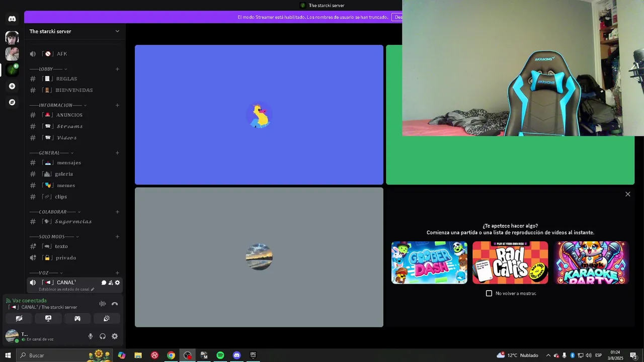Open user profile avatar in bottom panel

click(x=12, y=336)
